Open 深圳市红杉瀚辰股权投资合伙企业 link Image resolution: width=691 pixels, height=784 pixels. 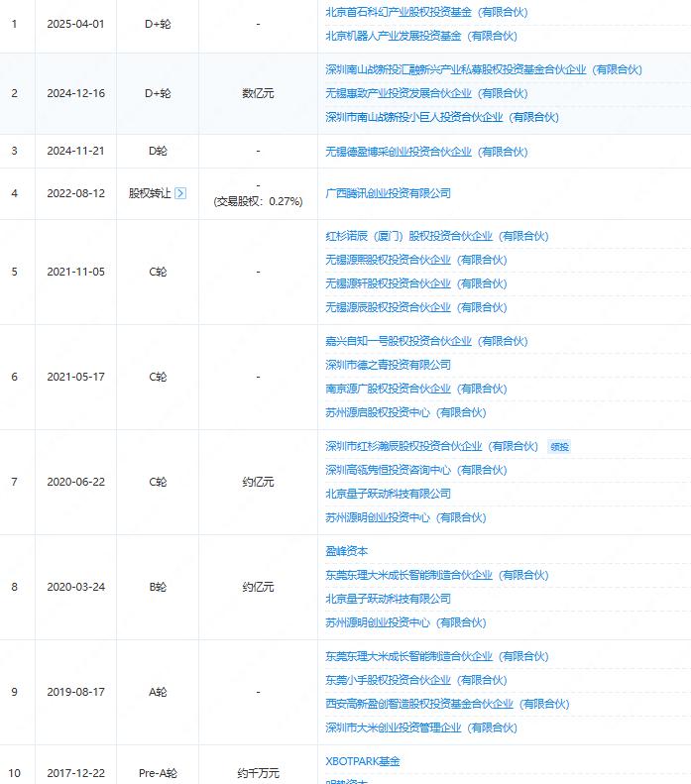coord(403,446)
